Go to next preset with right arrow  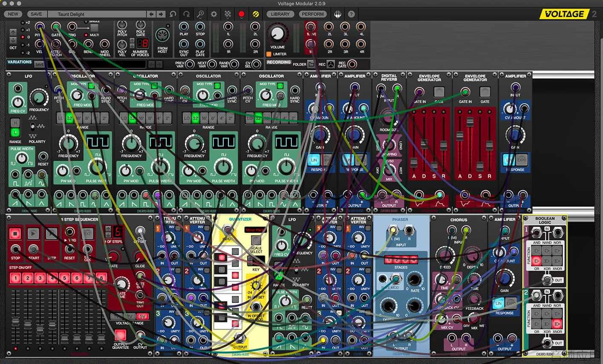161,14
